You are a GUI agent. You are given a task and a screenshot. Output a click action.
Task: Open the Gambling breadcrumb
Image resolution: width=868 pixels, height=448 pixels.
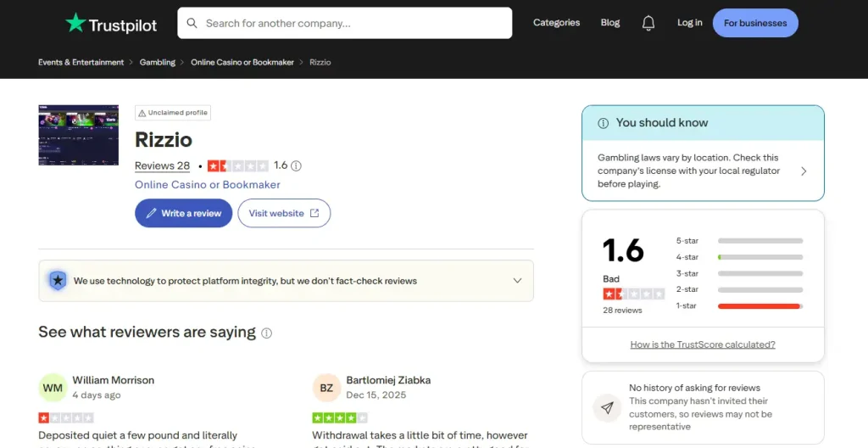click(157, 62)
